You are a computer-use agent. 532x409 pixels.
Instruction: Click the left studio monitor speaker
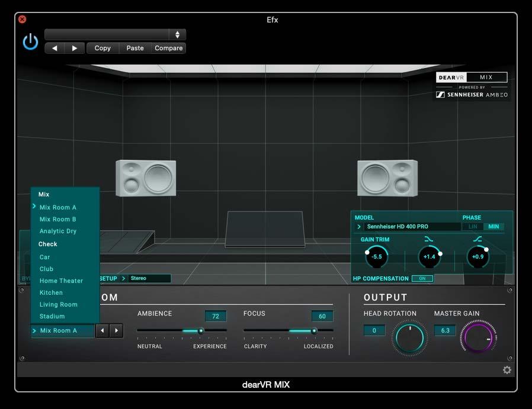[146, 178]
